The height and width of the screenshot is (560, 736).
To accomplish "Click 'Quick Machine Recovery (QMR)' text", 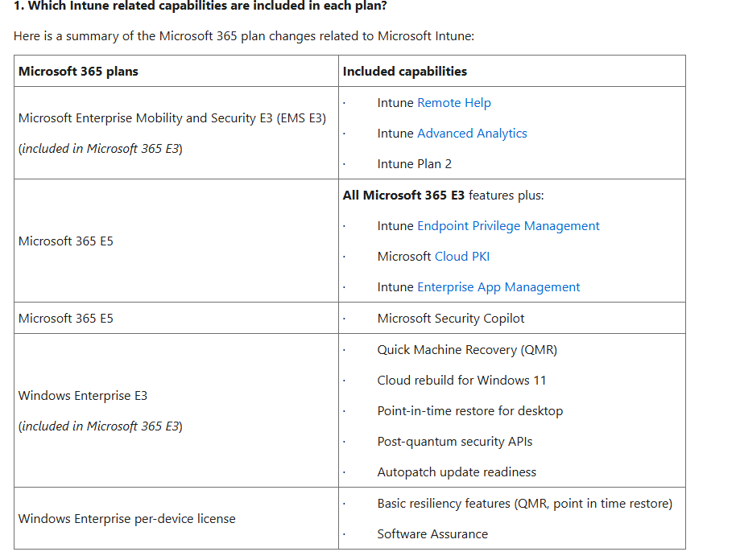I will (x=466, y=350).
